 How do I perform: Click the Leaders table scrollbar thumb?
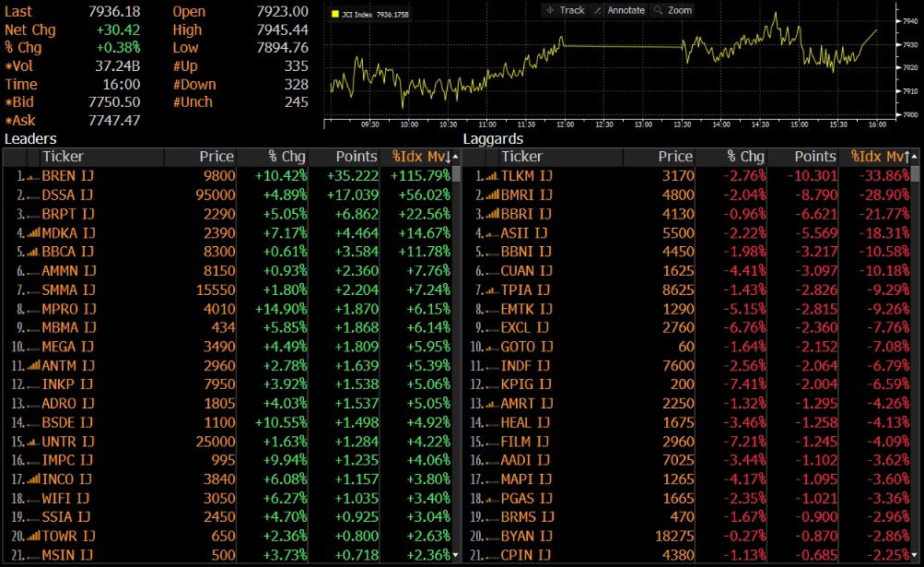click(455, 174)
